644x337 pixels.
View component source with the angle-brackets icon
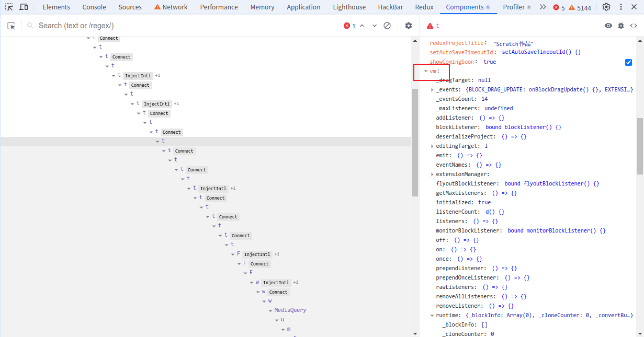click(633, 25)
